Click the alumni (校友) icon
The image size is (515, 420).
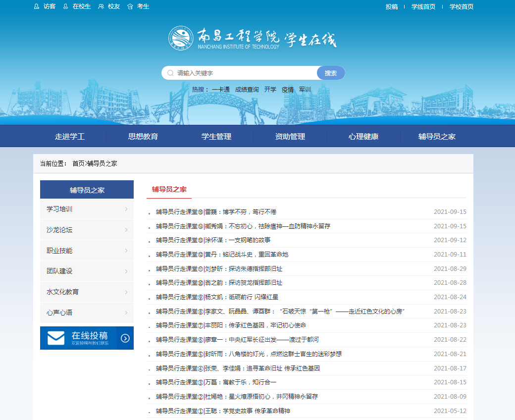pyautogui.click(x=101, y=6)
